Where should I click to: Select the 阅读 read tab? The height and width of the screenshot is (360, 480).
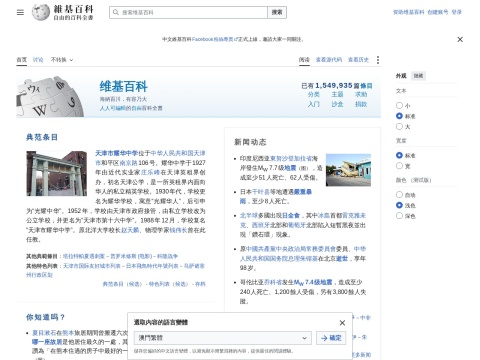pos(304,60)
